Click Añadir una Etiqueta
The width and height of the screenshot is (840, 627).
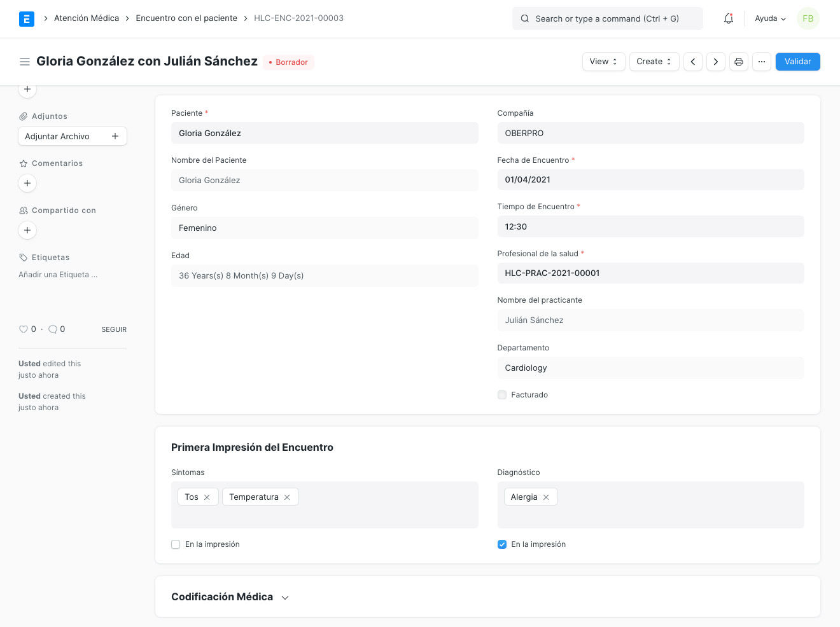58,275
